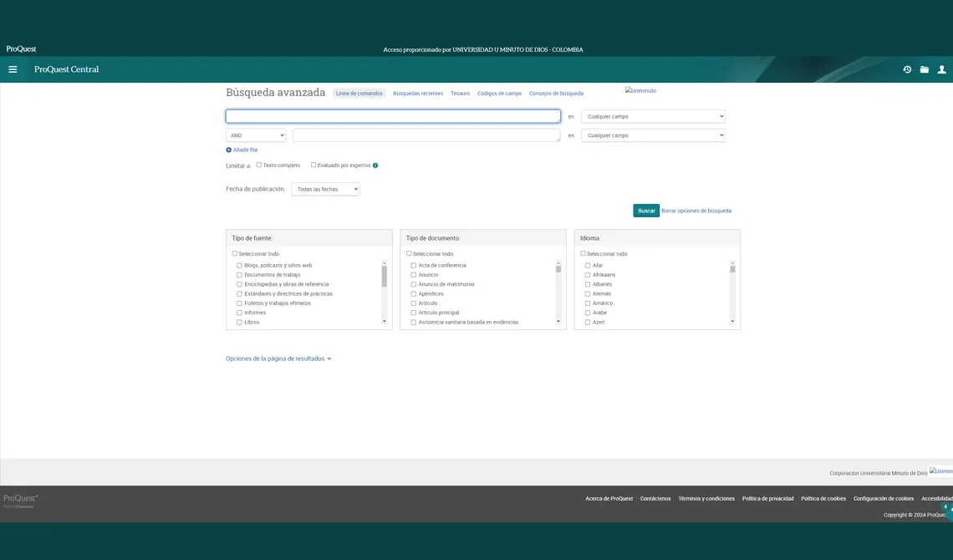The image size is (953, 560).
Task: Open the Línea de comandos tab
Action: pos(359,94)
